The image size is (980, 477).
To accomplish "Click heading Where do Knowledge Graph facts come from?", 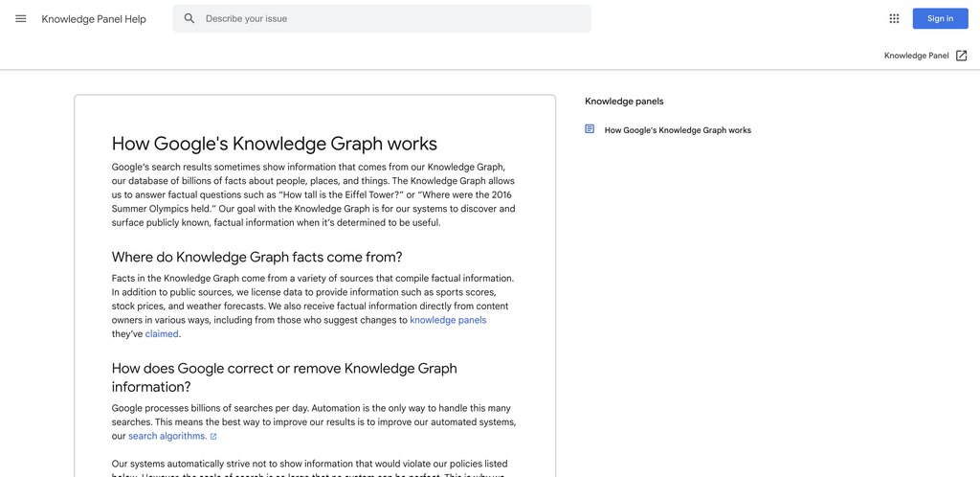I will coord(256,257).
